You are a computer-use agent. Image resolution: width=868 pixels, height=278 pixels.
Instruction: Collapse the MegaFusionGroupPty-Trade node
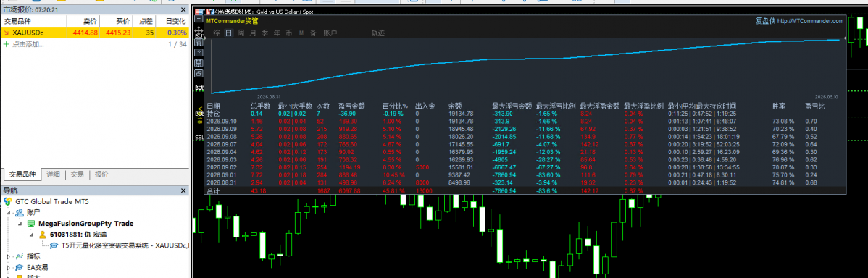click(x=20, y=223)
